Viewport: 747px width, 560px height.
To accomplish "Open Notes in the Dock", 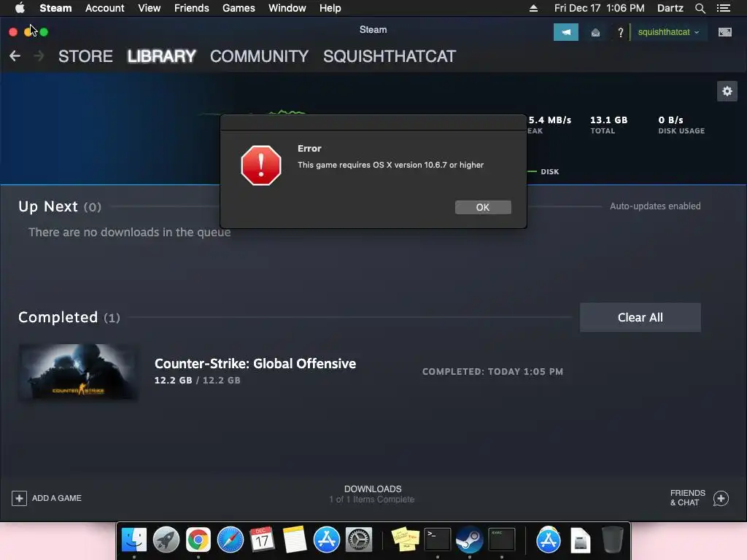I will pyautogui.click(x=295, y=540).
